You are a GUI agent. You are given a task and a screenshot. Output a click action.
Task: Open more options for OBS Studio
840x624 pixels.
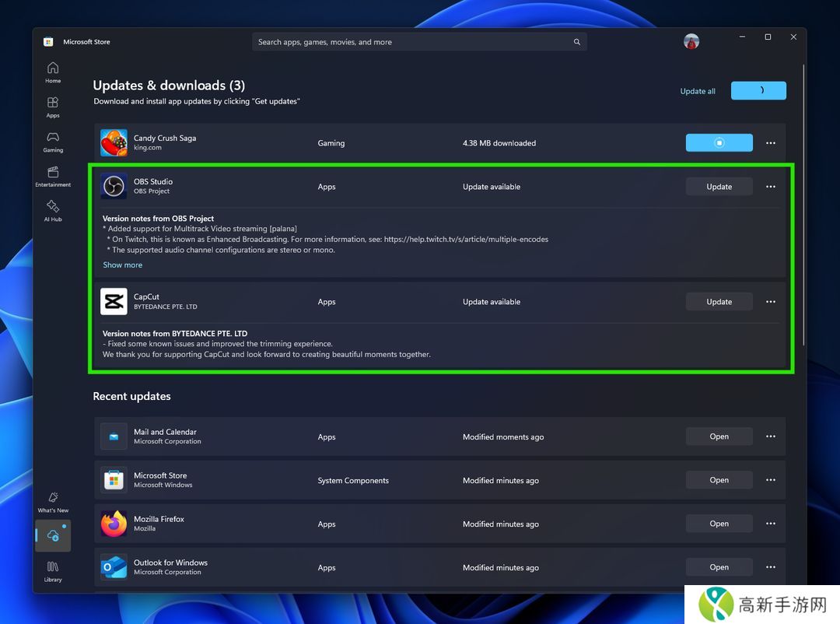point(770,187)
